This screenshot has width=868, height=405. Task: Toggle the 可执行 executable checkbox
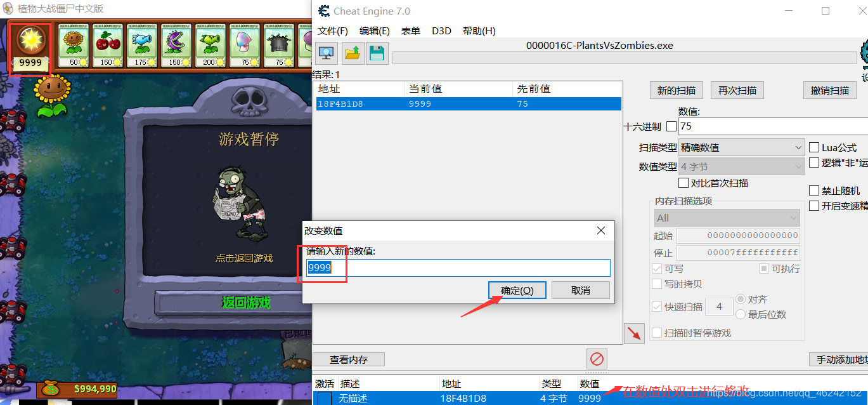coord(764,269)
